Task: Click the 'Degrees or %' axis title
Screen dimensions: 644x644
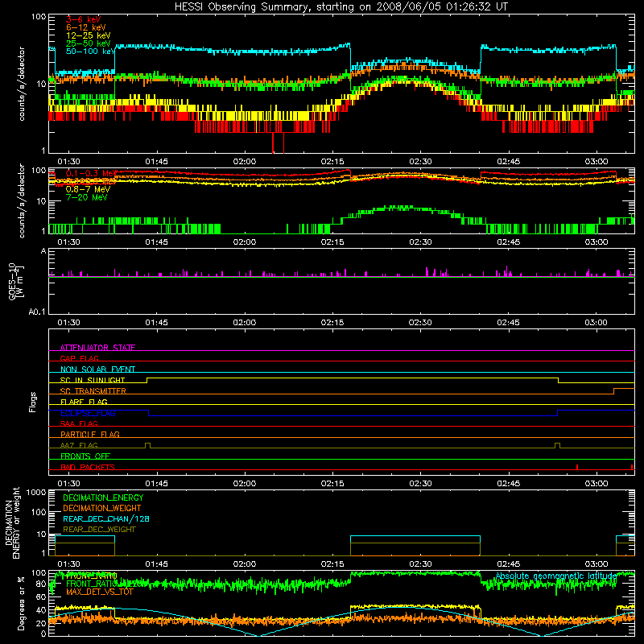Action: 21,603
